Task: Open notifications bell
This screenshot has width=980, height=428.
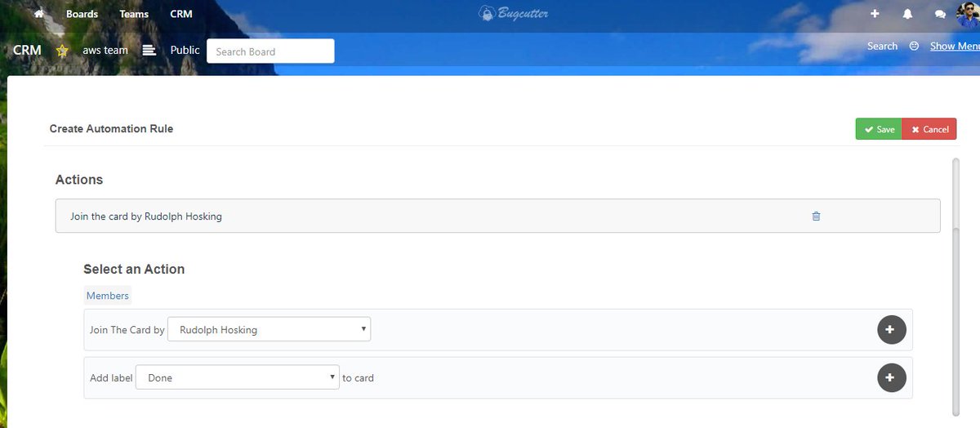Action: (907, 14)
